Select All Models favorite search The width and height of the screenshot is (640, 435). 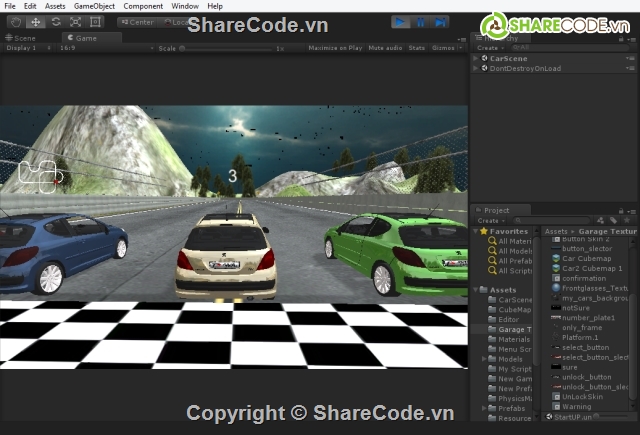pyautogui.click(x=510, y=251)
